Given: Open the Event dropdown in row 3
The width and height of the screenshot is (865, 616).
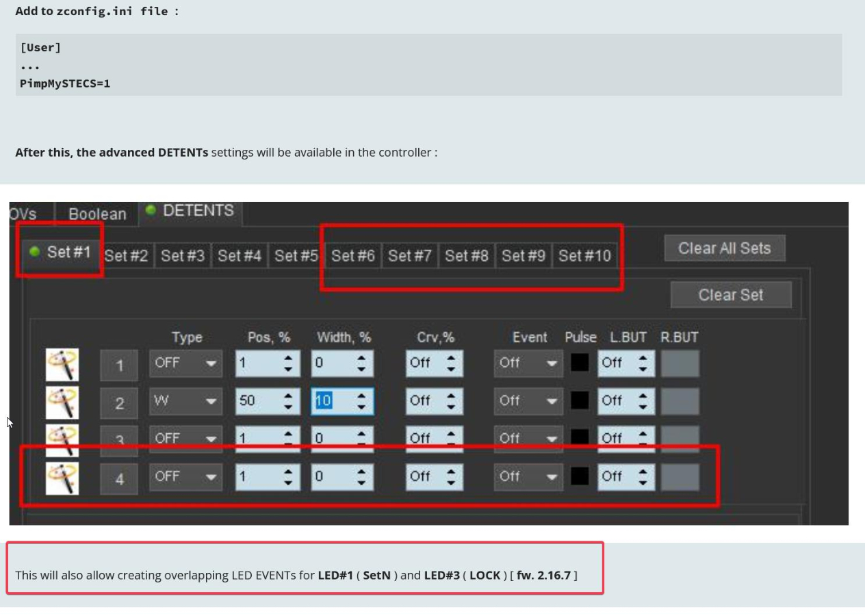Looking at the screenshot, I should pyautogui.click(x=528, y=439).
